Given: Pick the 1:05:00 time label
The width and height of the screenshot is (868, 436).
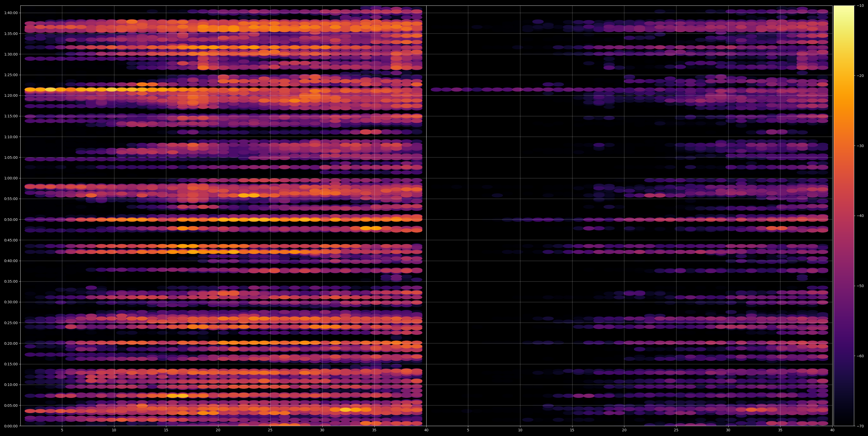Looking at the screenshot, I should coord(11,158).
